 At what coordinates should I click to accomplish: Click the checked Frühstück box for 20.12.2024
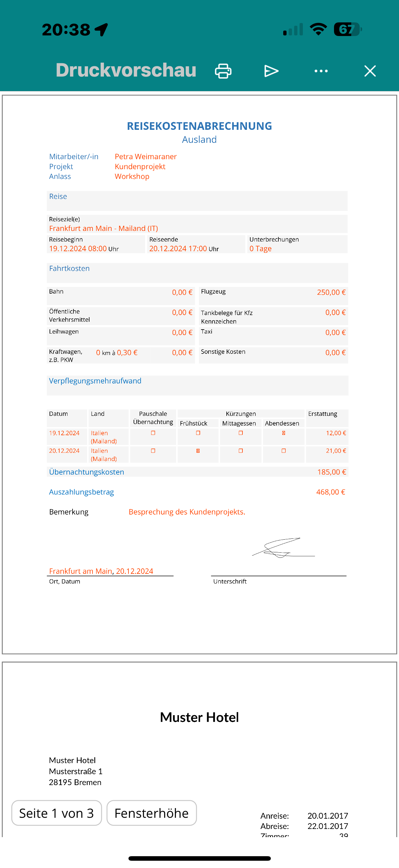(198, 451)
